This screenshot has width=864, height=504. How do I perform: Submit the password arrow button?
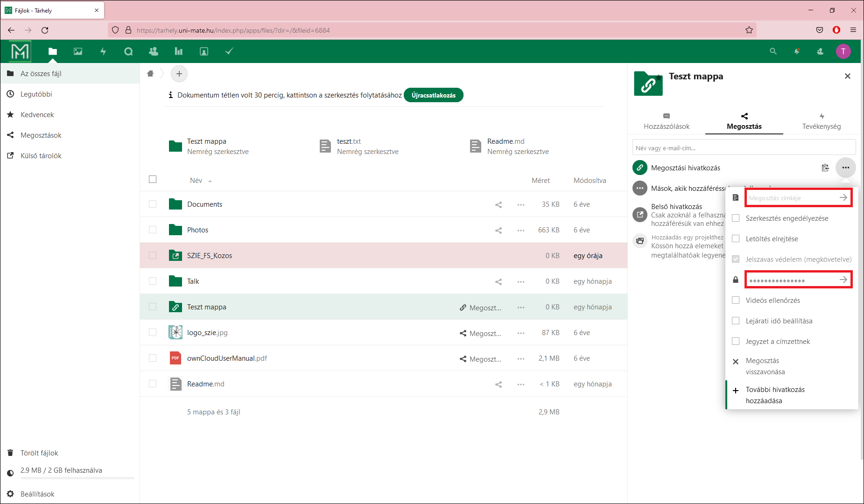click(843, 280)
